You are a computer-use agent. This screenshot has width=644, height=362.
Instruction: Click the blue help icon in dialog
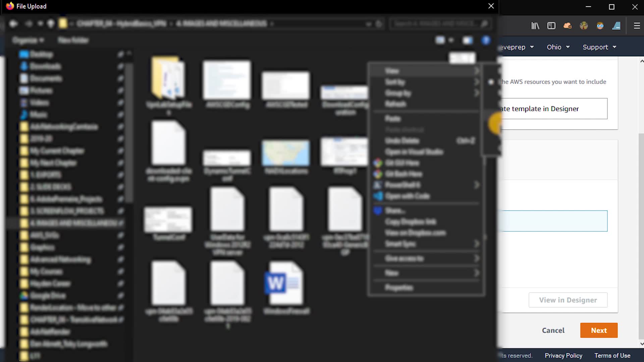click(486, 41)
